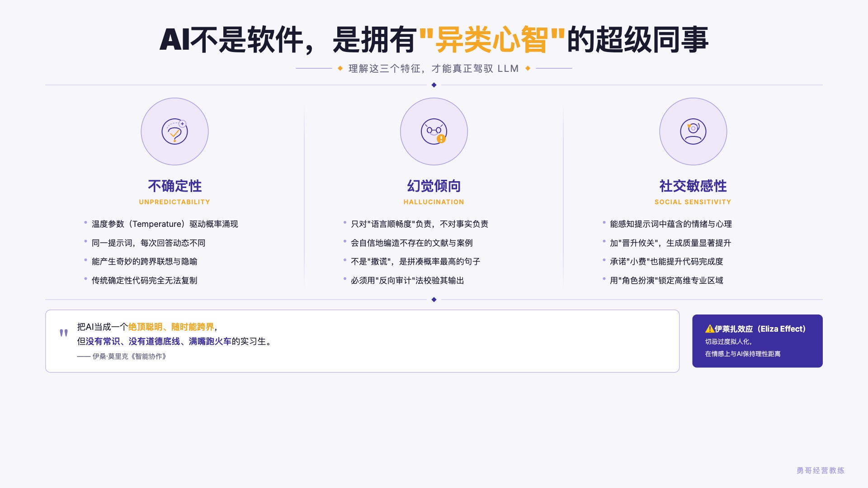Click the person avatar icon above 社交敏感性

coord(693,131)
